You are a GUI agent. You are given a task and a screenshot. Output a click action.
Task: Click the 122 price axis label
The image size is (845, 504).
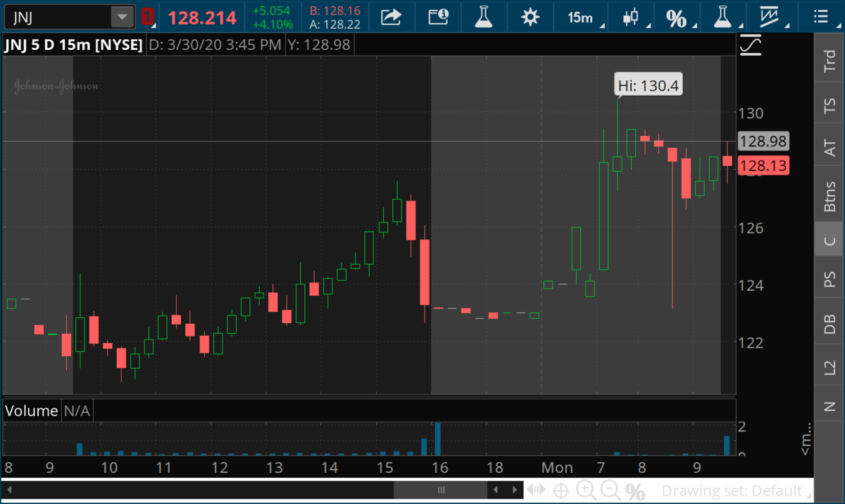pyautogui.click(x=751, y=343)
